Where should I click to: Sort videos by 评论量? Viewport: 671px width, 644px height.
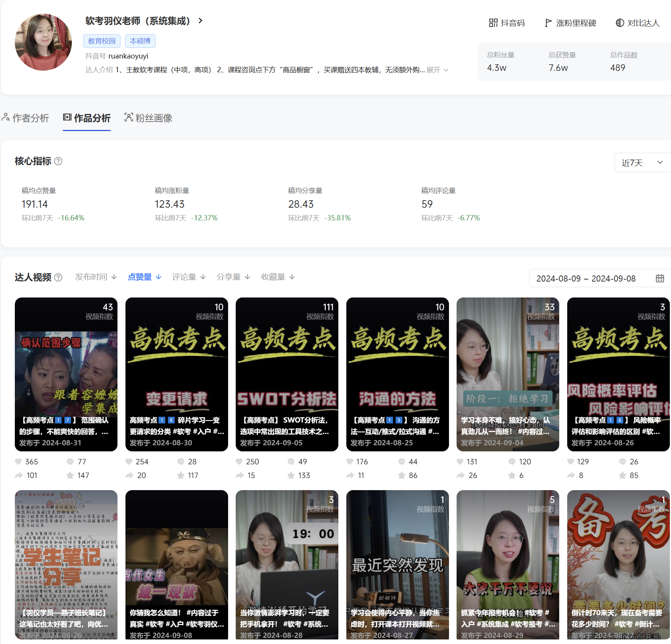[x=189, y=277]
